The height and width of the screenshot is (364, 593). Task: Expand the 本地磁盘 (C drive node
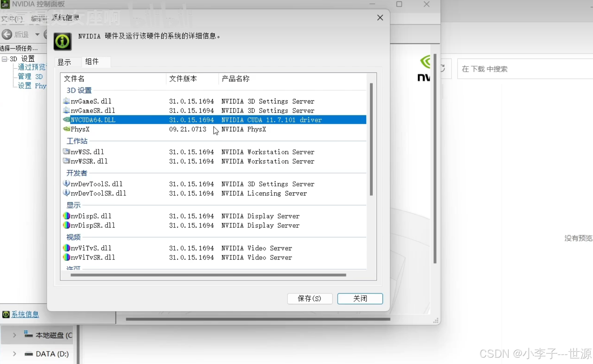[14, 335]
